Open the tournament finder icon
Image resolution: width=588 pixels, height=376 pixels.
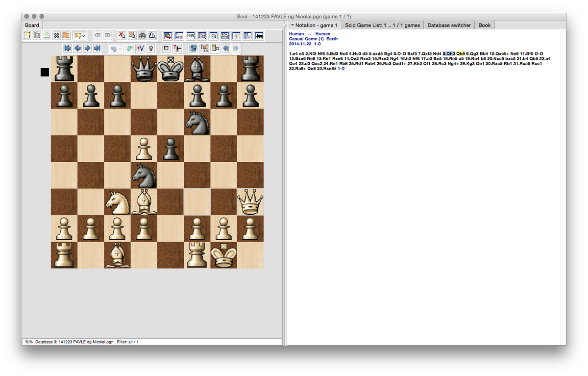[x=201, y=35]
